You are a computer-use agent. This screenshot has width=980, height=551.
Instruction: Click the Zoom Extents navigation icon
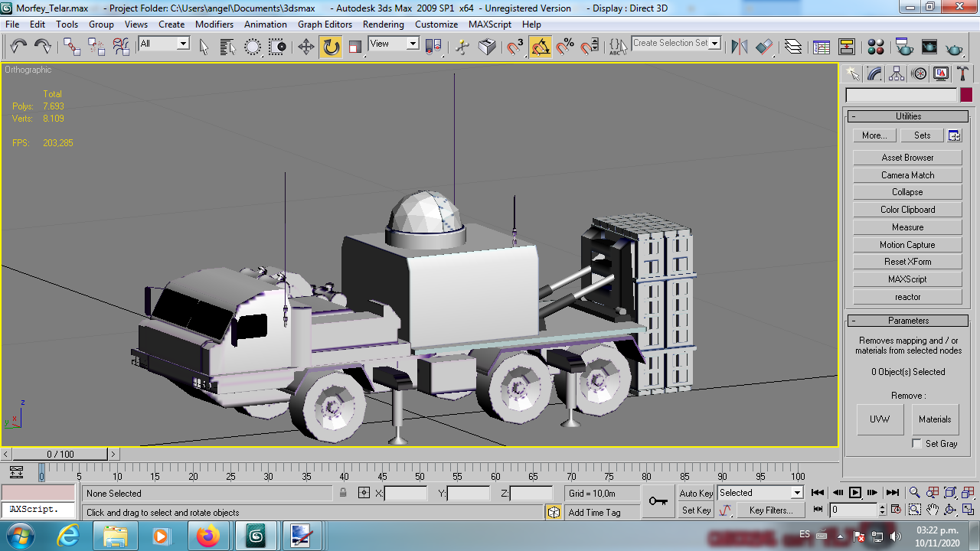click(x=950, y=493)
